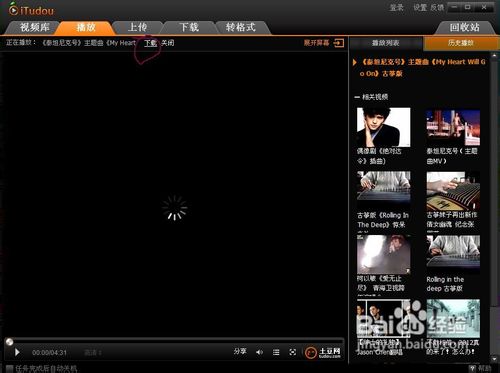Click the scrollbar up arrow in side panel
The width and height of the screenshot is (500, 373).
[494, 55]
